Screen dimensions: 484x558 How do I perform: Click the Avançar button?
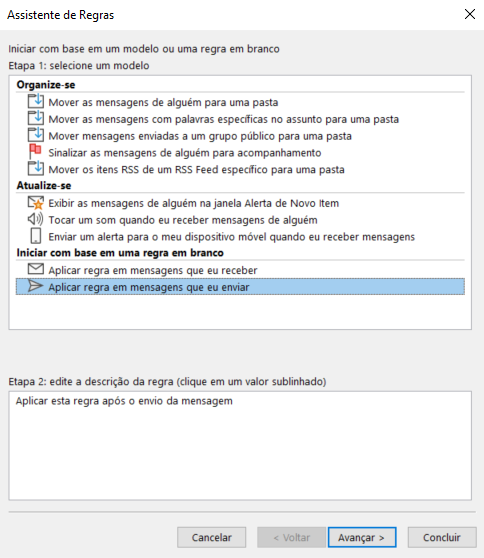(362, 537)
